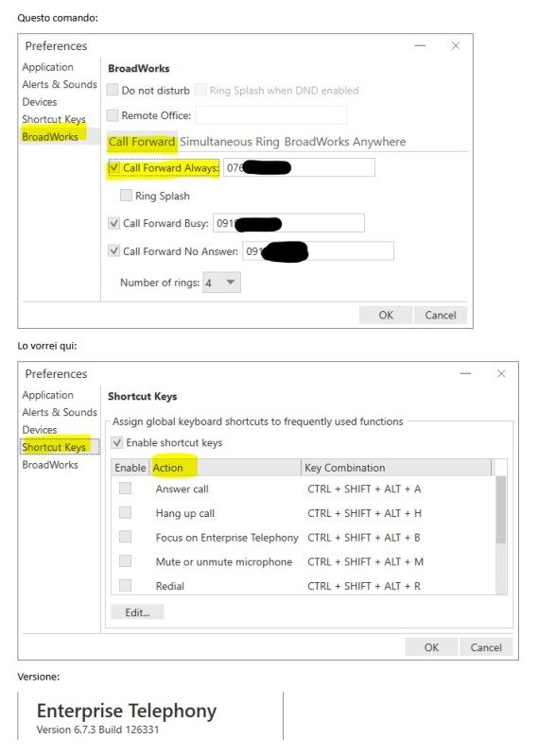Select Alerts & Sounds in upper Preferences sidebar
The image size is (538, 756).
click(x=60, y=84)
